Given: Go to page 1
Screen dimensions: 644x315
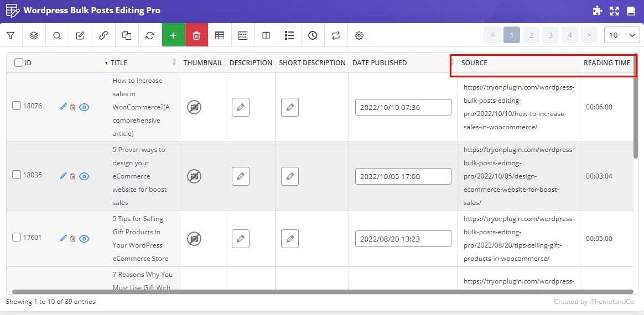Looking at the screenshot, I should tap(512, 35).
